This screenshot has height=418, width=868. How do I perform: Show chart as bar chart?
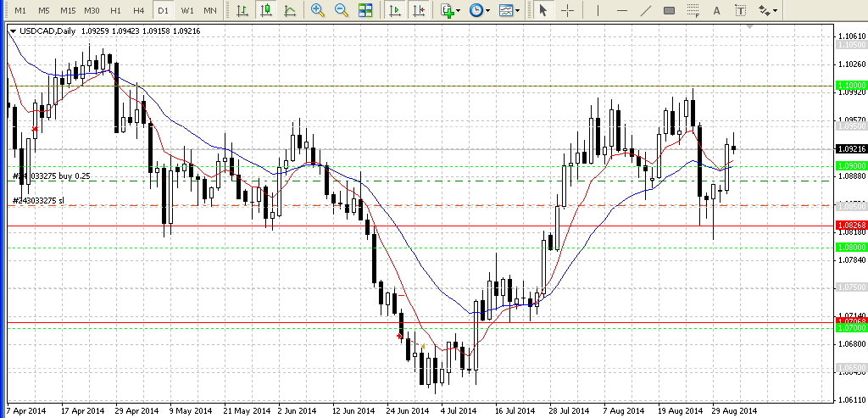(242, 10)
